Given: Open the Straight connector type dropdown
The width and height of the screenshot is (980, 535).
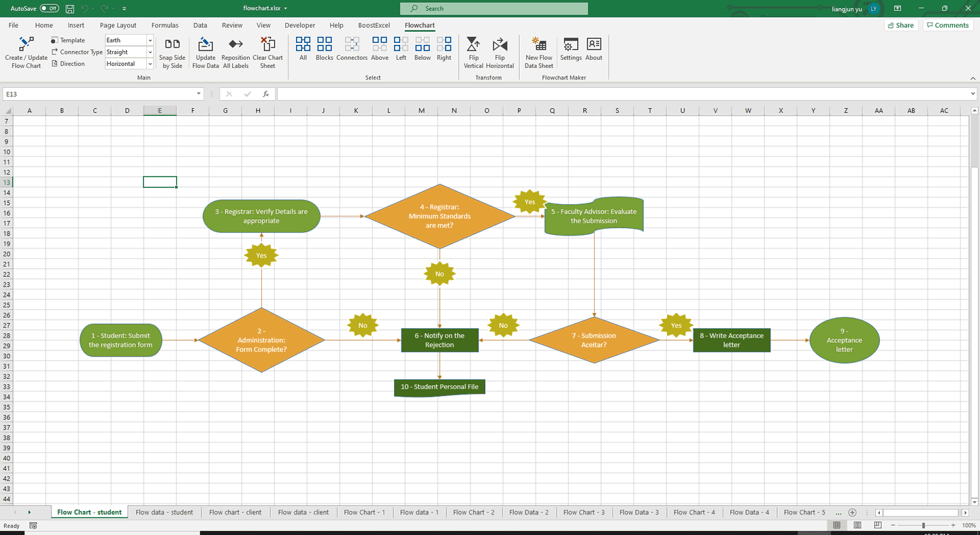Looking at the screenshot, I should click(150, 52).
